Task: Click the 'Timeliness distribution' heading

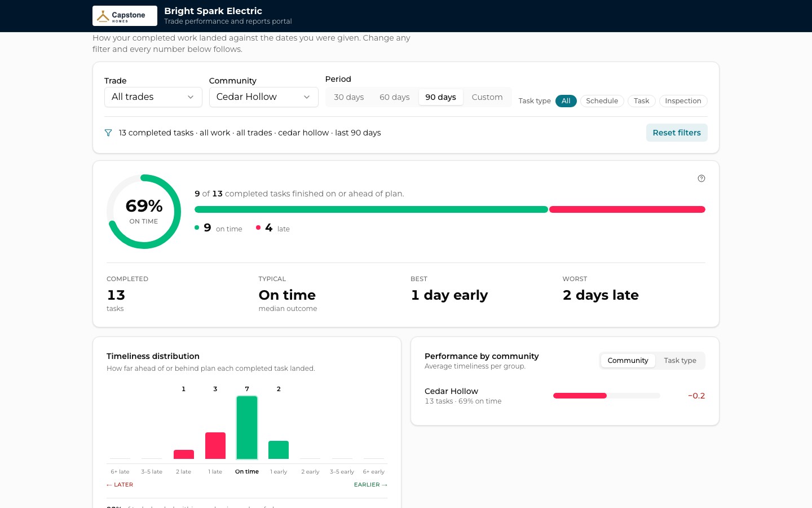Action: click(153, 356)
